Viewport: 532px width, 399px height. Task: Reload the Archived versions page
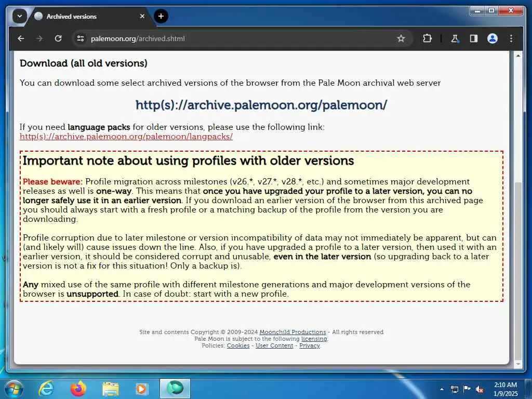point(58,38)
